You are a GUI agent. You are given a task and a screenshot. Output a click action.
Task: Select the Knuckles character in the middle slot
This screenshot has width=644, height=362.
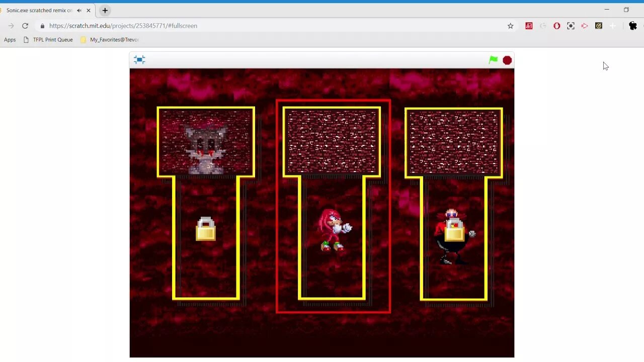click(334, 230)
